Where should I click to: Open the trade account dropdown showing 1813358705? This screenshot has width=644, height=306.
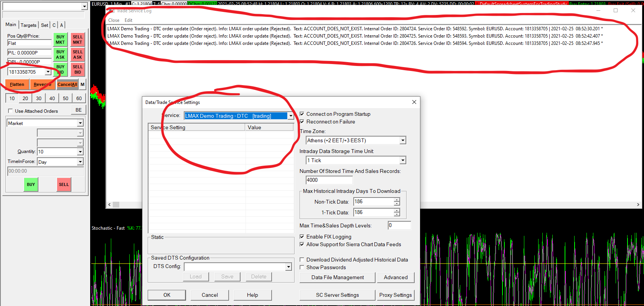point(48,72)
